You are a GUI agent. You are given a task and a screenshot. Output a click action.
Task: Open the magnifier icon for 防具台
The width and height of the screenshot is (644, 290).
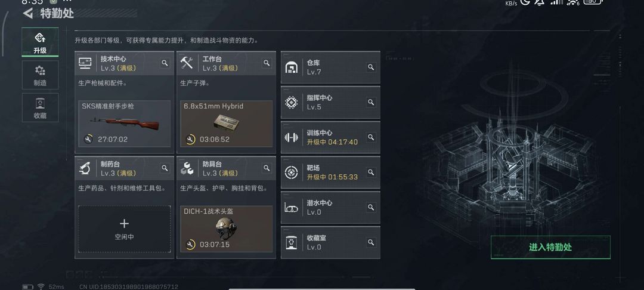pos(267,168)
